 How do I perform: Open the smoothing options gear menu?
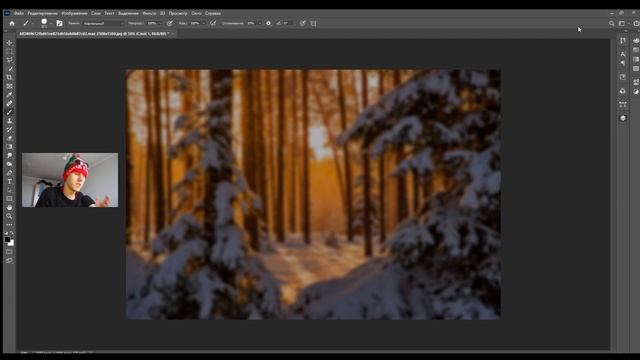[x=269, y=23]
